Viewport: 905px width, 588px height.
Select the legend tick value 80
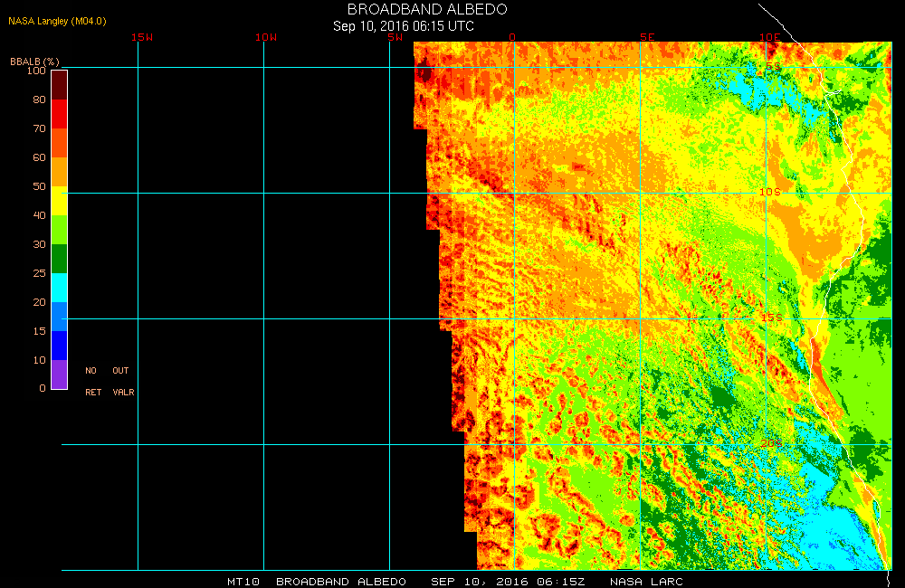(39, 100)
